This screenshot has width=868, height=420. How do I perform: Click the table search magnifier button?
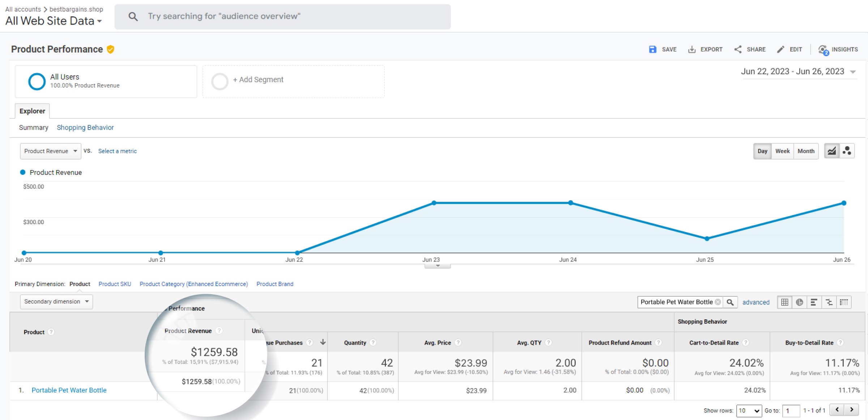point(730,302)
